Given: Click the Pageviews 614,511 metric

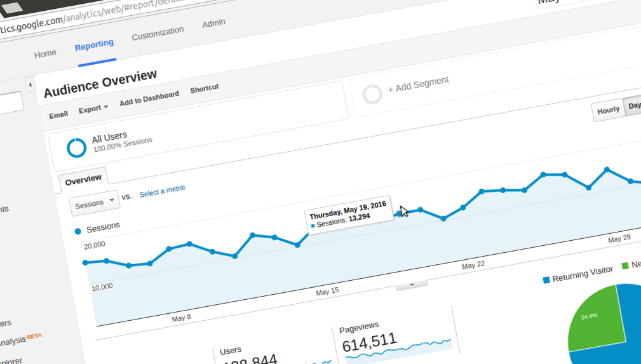Looking at the screenshot, I should 369,343.
